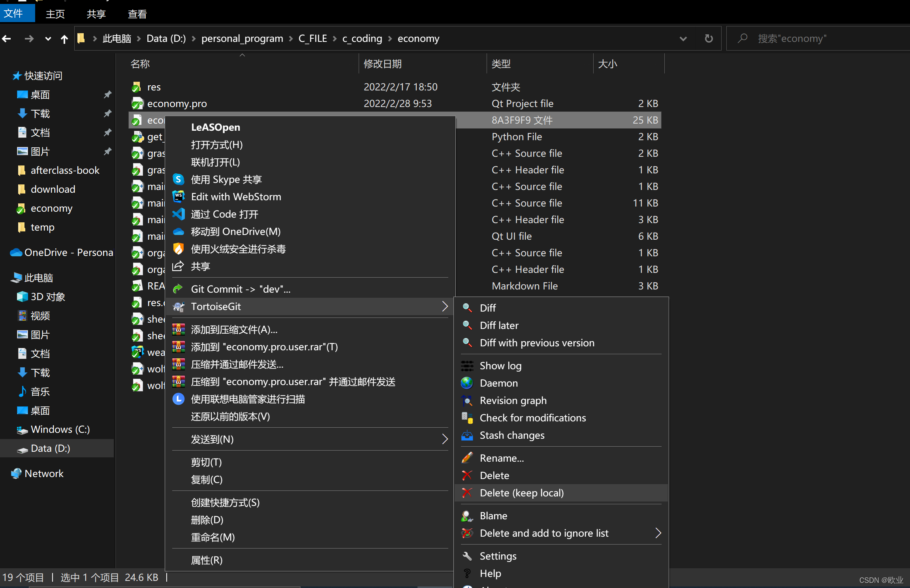The width and height of the screenshot is (910, 588).
Task: Click the Revision graph icon
Action: pyautogui.click(x=467, y=400)
